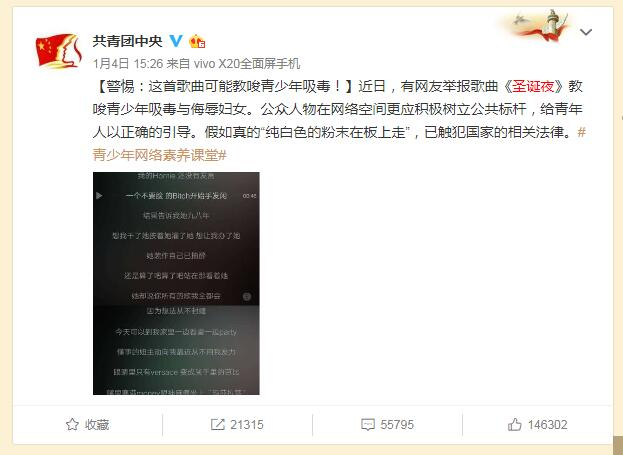
Task: View comments count 55795
Action: pos(397,425)
